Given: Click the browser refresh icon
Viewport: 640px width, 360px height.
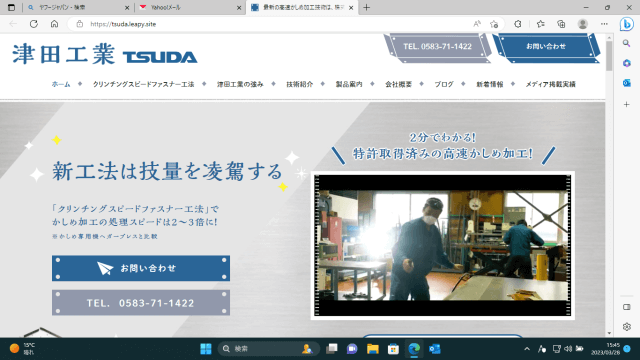Looking at the screenshot, I should 34,24.
